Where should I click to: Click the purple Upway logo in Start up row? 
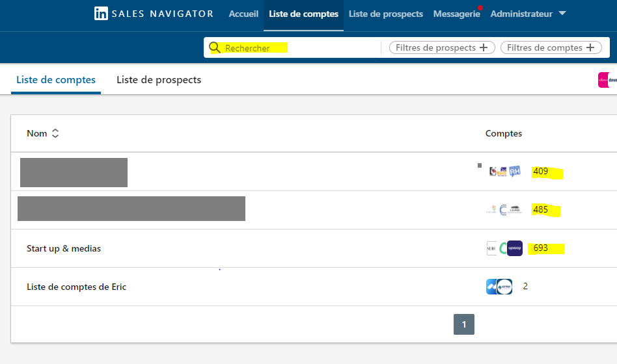tap(515, 248)
